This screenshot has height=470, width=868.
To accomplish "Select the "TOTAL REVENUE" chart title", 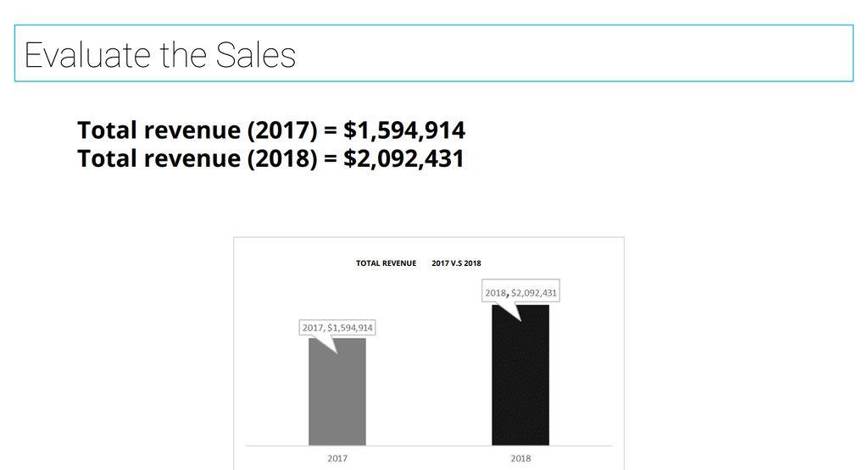I will click(386, 263).
